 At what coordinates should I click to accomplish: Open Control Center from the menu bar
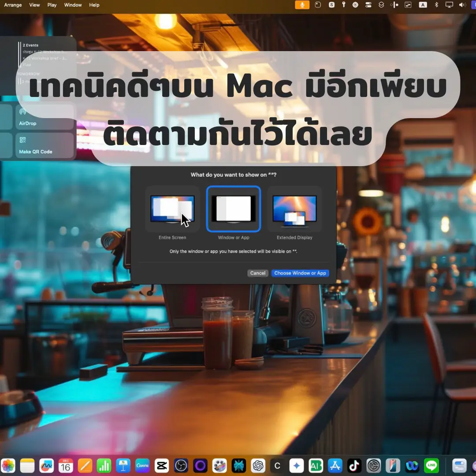tap(368, 5)
